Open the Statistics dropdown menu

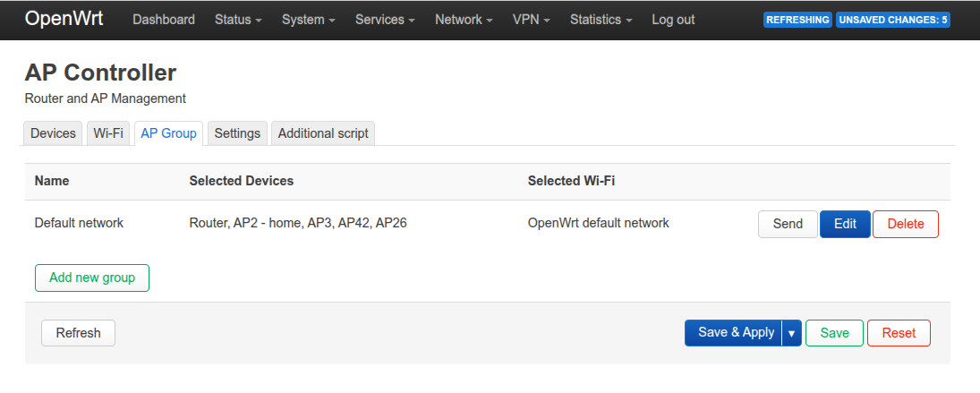click(601, 20)
